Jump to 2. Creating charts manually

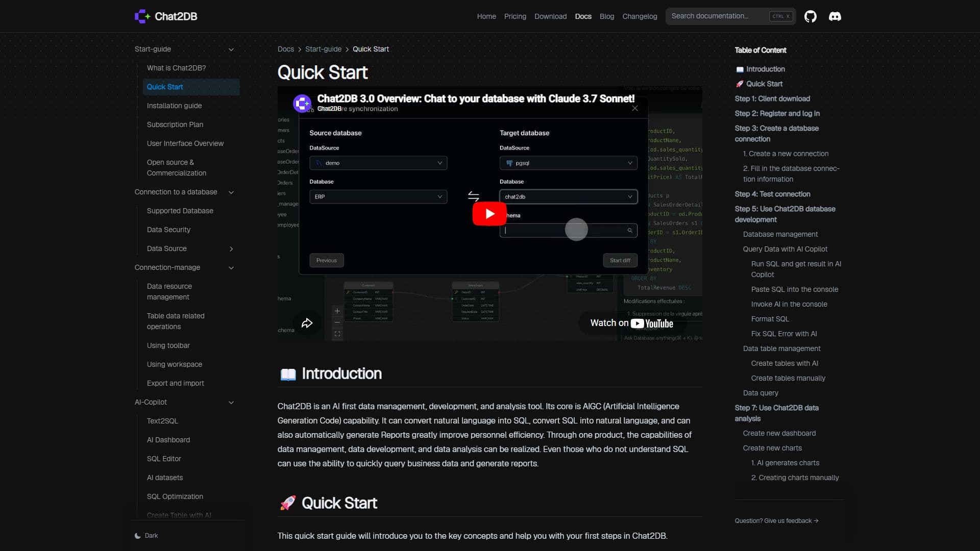click(795, 478)
